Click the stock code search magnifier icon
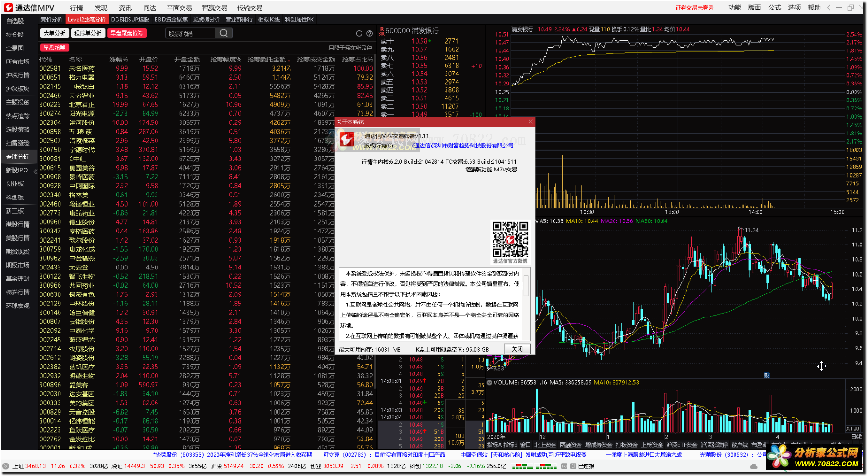Screen dimensions: 868x476 coord(224,33)
